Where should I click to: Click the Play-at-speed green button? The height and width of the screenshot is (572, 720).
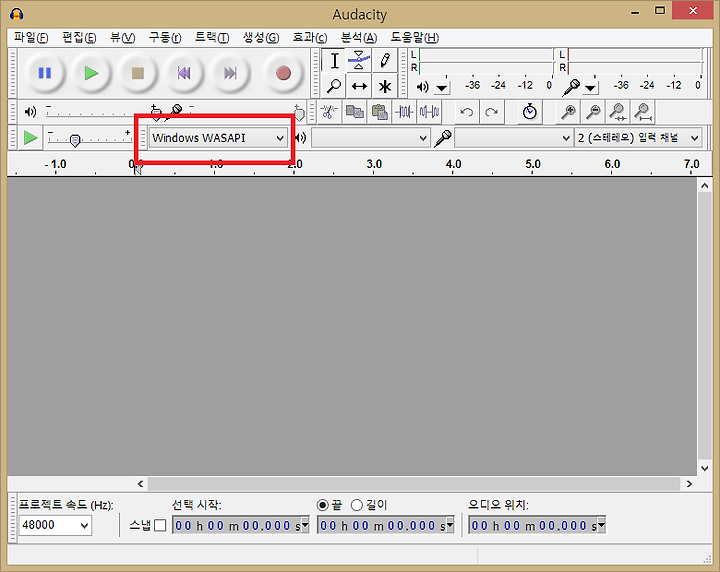30,138
